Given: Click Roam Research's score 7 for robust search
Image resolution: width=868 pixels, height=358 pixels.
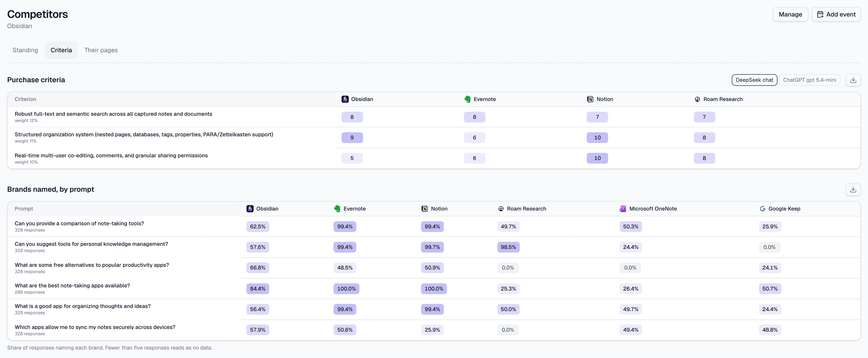Looking at the screenshot, I should click(704, 117).
